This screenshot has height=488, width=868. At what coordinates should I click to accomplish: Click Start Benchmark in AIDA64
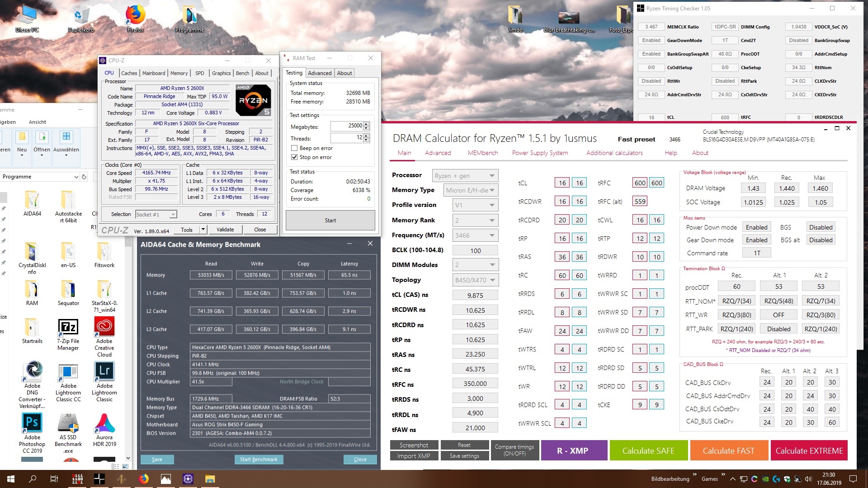click(259, 459)
